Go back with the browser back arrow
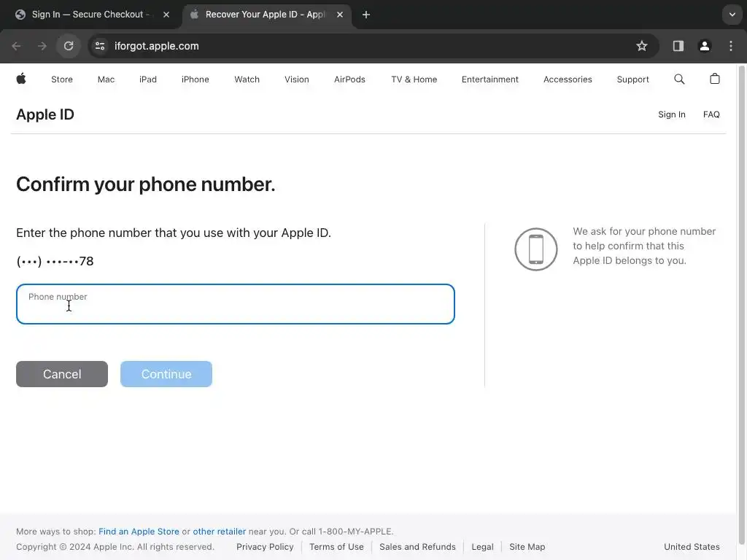 (x=16, y=46)
